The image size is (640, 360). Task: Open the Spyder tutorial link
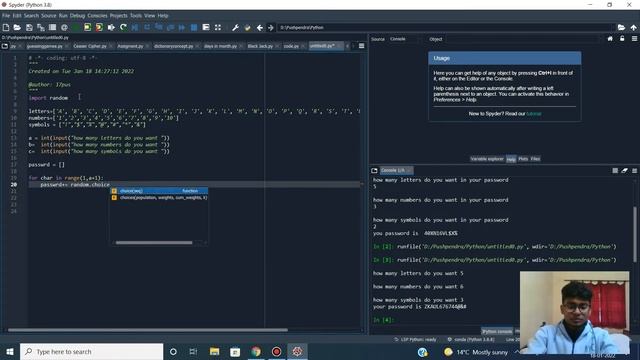(x=534, y=114)
